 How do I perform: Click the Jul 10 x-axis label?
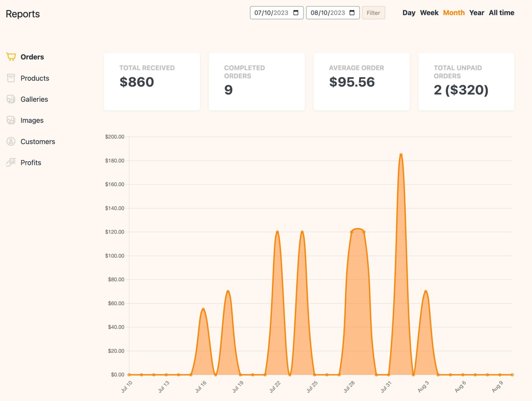tap(127, 387)
